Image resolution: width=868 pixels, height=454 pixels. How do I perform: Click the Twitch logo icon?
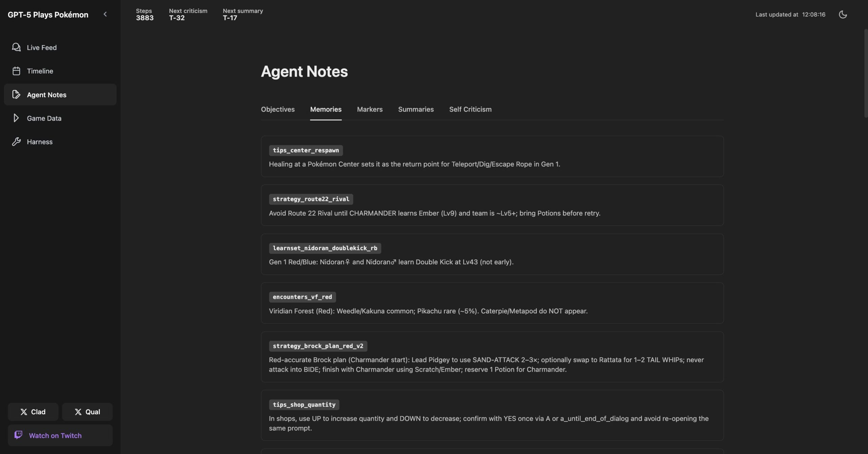[x=18, y=435]
